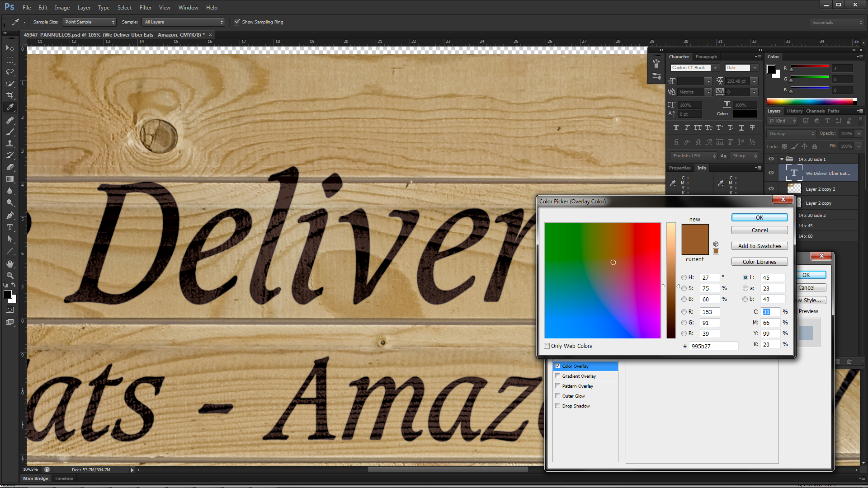
Task: Select the Path Selection tool
Action: point(9,239)
